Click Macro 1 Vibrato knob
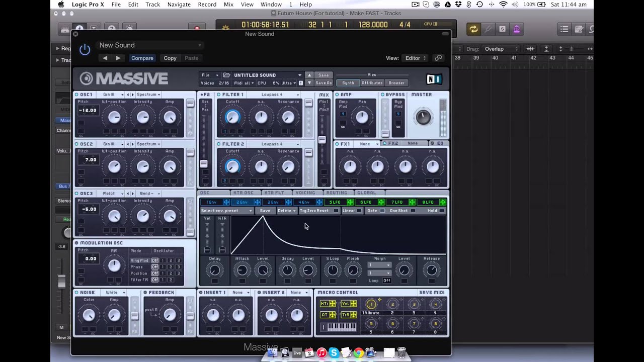The width and height of the screenshot is (644, 362). tap(371, 304)
